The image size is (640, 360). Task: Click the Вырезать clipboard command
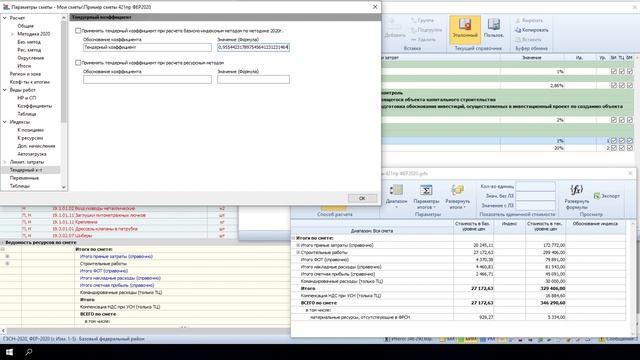[x=529, y=20]
